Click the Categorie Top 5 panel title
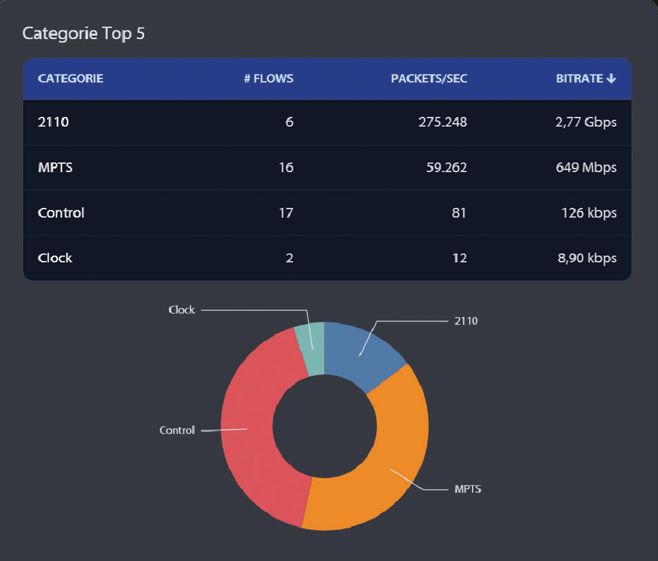Image resolution: width=658 pixels, height=561 pixels. [x=84, y=33]
